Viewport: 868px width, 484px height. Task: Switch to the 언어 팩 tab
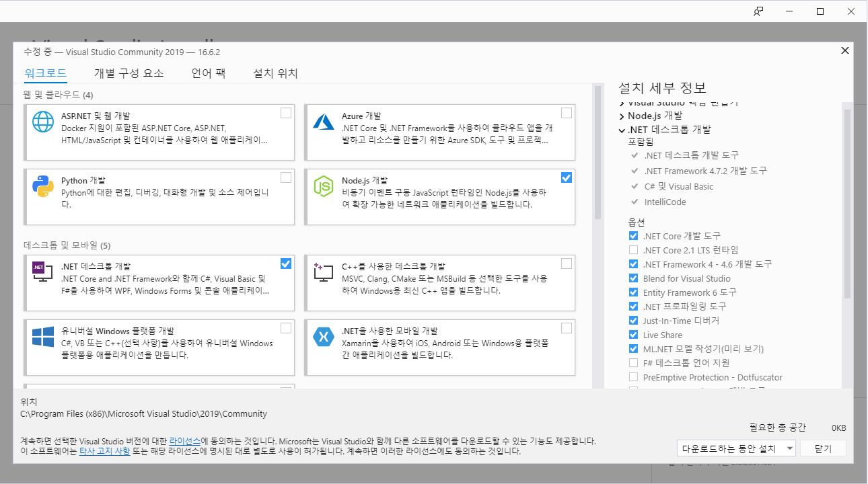click(208, 73)
